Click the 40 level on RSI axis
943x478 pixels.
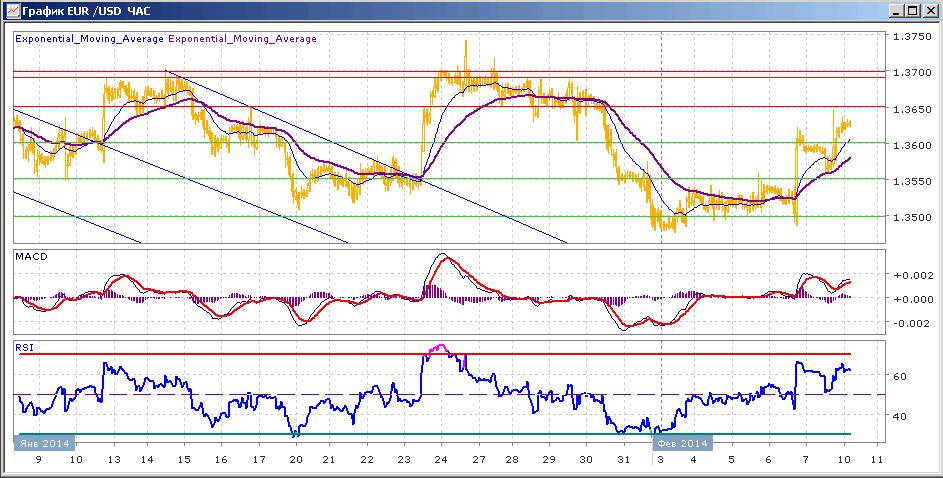pyautogui.click(x=900, y=416)
